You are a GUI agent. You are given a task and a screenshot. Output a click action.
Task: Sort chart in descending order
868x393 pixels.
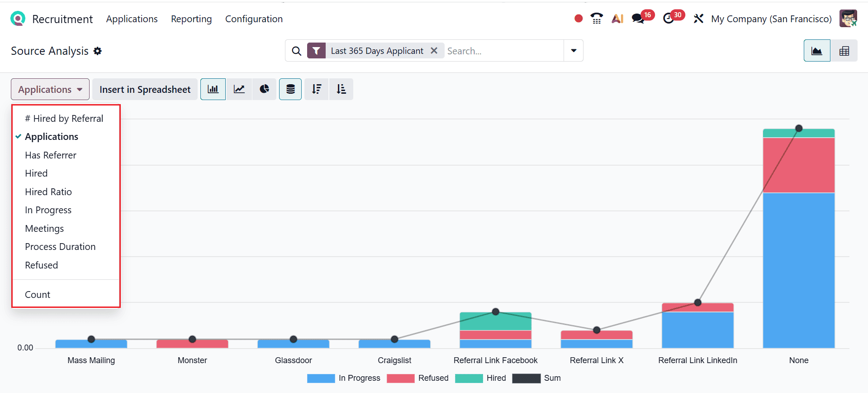[317, 89]
